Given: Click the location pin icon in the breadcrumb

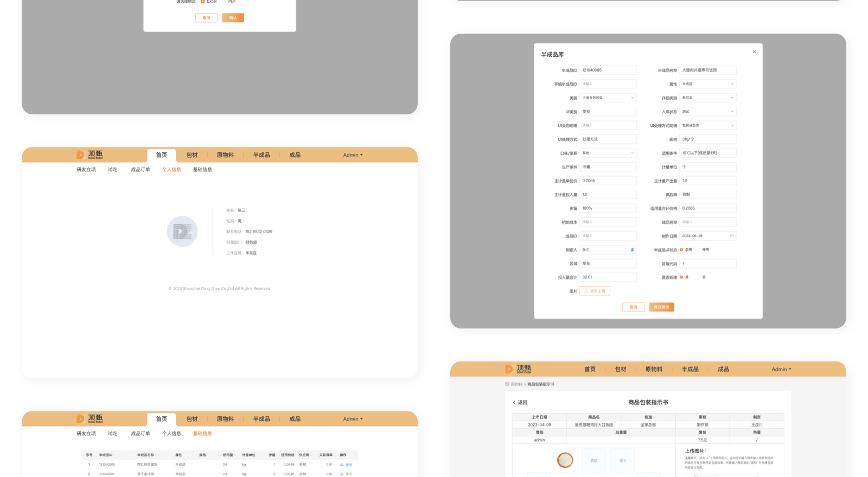Looking at the screenshot, I should (x=507, y=384).
